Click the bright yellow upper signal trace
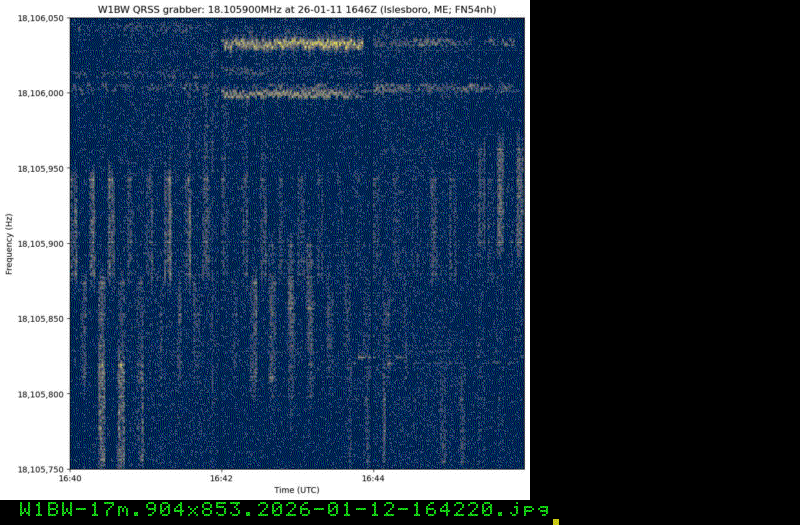The height and width of the screenshot is (525, 800). 292,44
